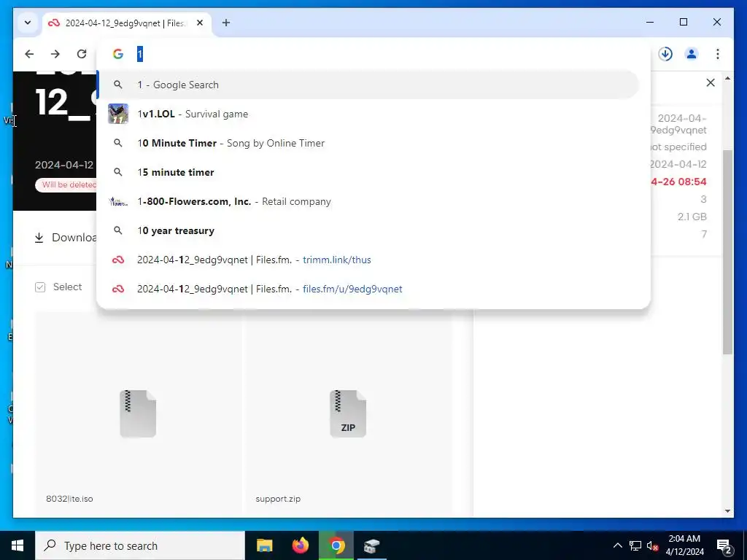Open the installer package taskbar icon
Image resolution: width=747 pixels, height=560 pixels.
pyautogui.click(x=371, y=545)
